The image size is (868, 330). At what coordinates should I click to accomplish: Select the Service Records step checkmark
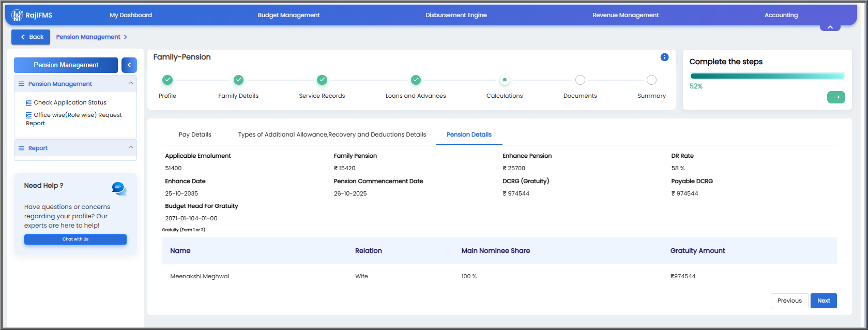pyautogui.click(x=322, y=80)
